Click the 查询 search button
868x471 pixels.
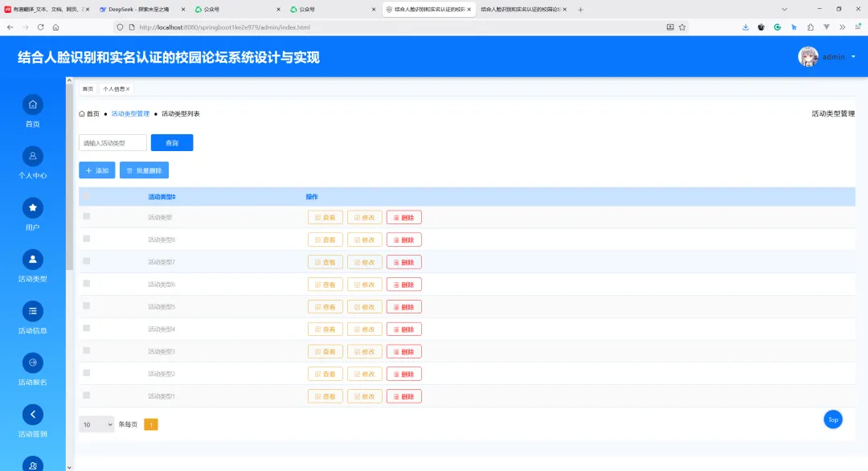(172, 143)
